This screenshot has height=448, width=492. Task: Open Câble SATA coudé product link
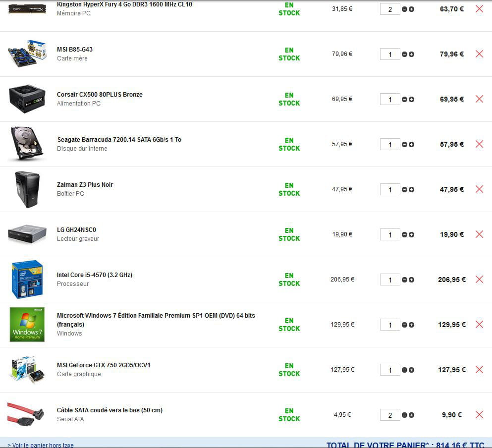pos(109,410)
